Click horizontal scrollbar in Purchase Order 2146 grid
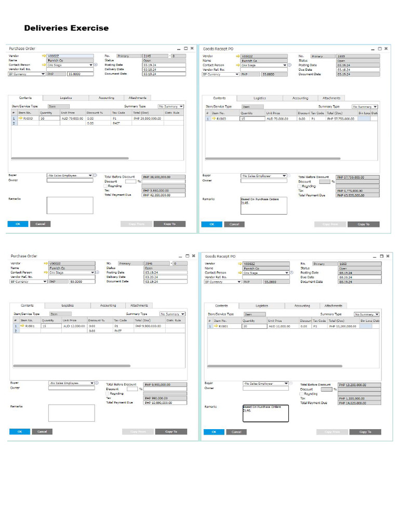Image resolution: width=399 pixels, height=532 pixels. tap(72, 366)
